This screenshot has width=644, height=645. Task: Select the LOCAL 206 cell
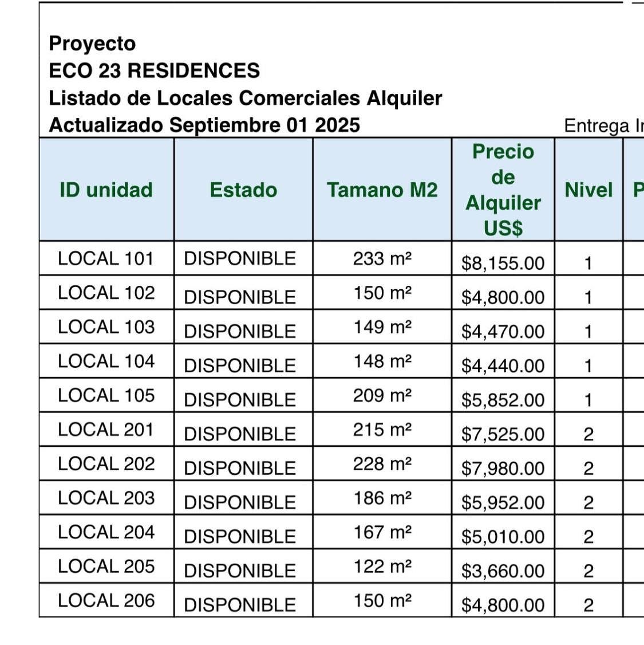pyautogui.click(x=106, y=600)
